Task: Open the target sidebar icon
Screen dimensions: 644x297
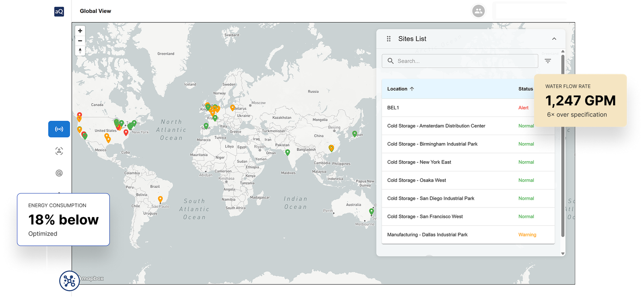Action: (59, 173)
